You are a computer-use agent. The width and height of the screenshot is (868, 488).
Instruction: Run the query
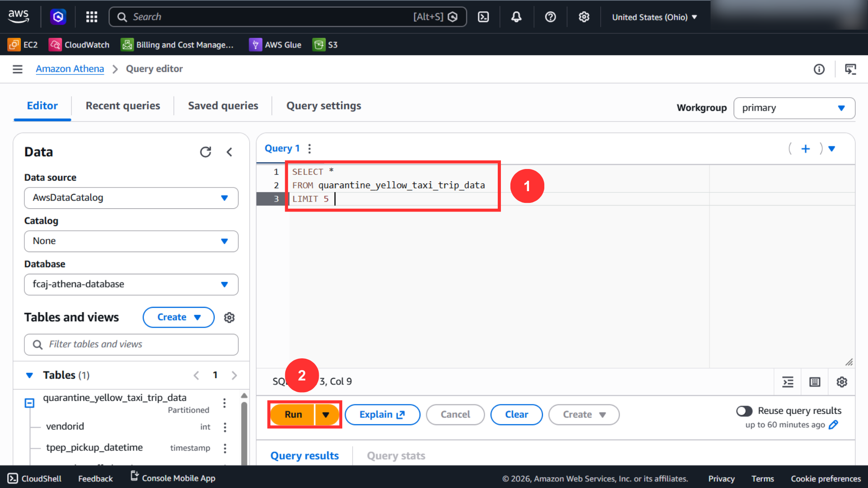point(293,415)
